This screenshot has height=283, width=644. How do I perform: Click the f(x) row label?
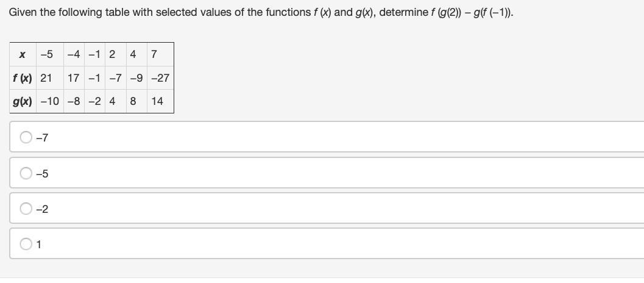pyautogui.click(x=23, y=78)
